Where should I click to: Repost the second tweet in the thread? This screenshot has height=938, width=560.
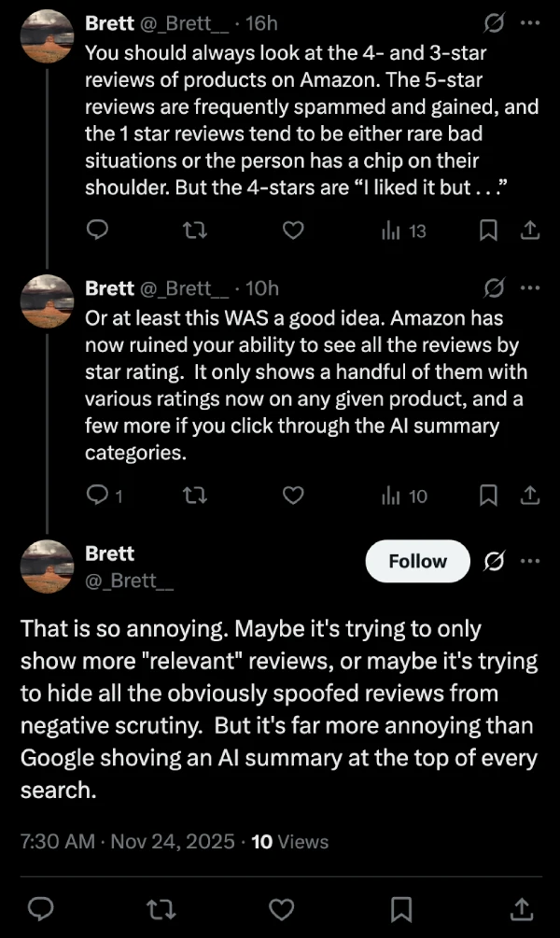195,496
